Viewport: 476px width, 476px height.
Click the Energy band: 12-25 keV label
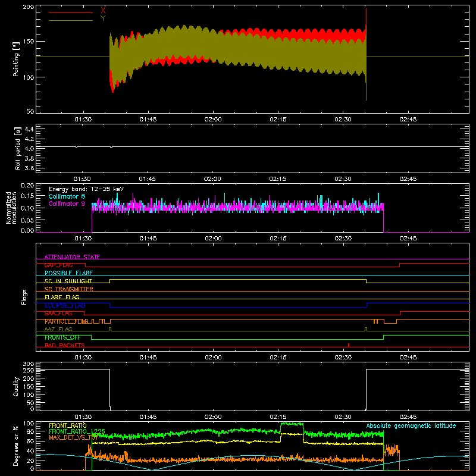point(86,189)
